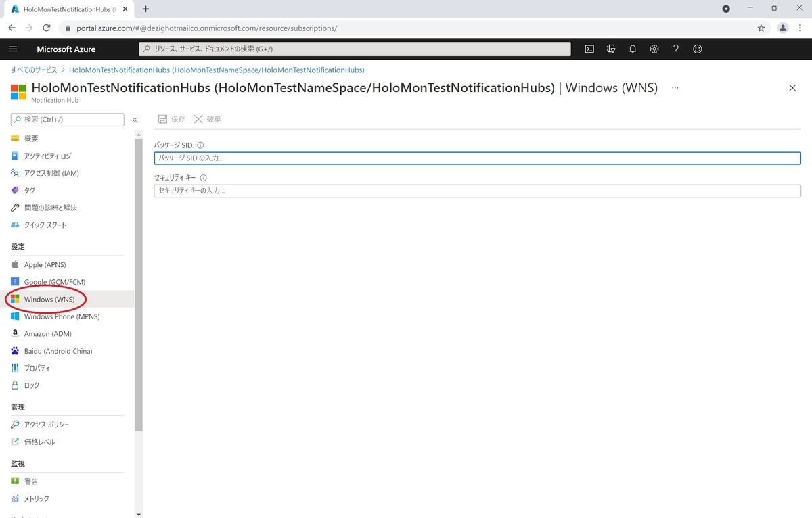Viewport: 812px width, 518px height.
Task: Bookmark this page with the star icon
Action: [x=761, y=28]
